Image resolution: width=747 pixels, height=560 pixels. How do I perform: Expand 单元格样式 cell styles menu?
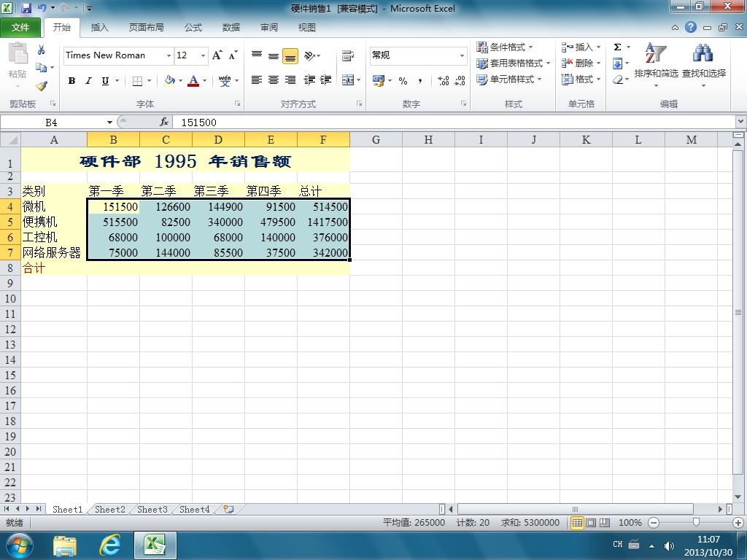(x=509, y=79)
